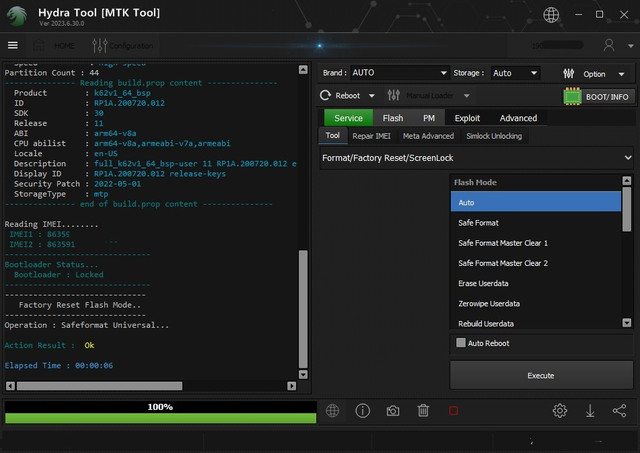Expand the account dropdown arrow
Viewport: 640px width, 453px height.
point(631,46)
